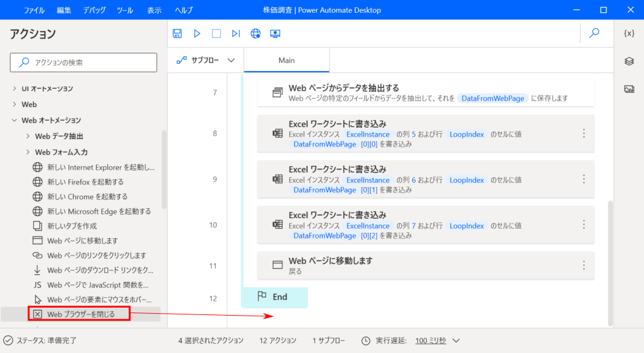The image size is (644, 353).
Task: Click the 100 ミリ秒 run delay link
Action: [x=430, y=341]
